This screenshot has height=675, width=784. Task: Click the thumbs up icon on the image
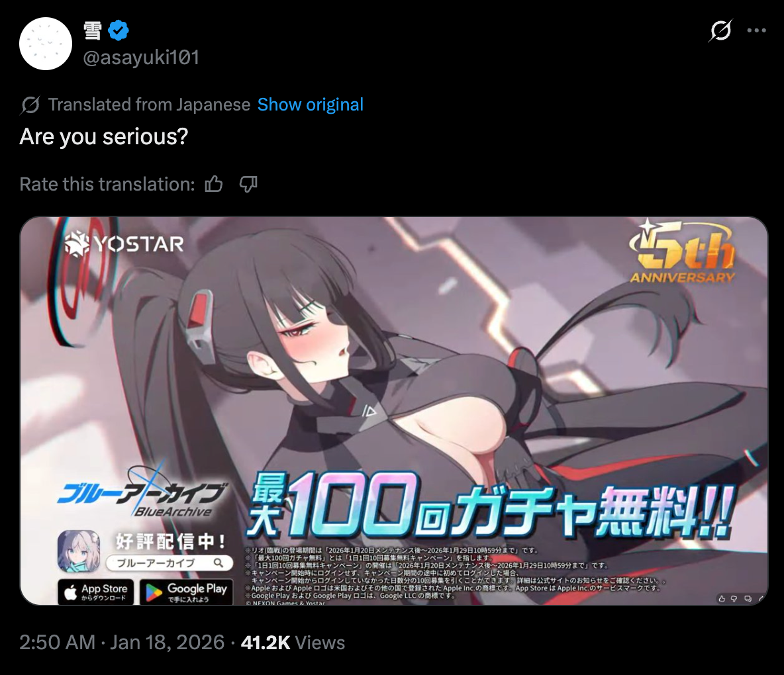722,598
